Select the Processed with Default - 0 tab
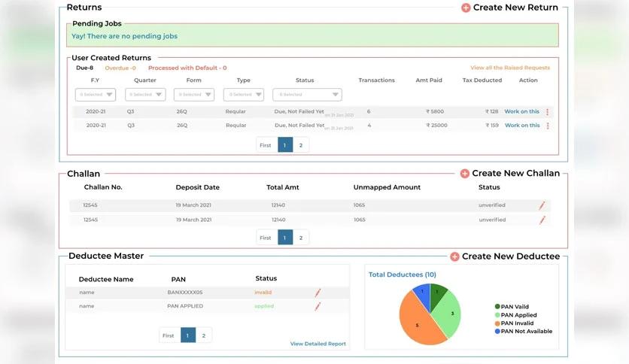This screenshot has width=629, height=364. 187,68
